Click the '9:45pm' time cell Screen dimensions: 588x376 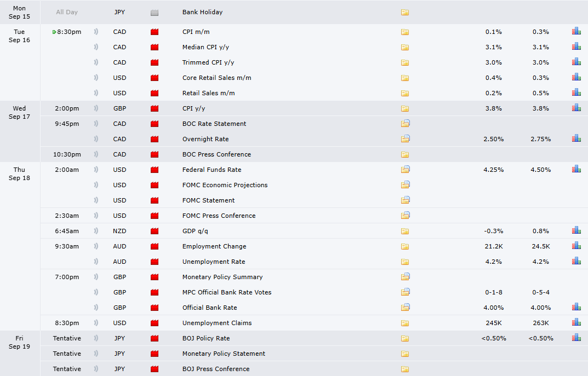(67, 124)
